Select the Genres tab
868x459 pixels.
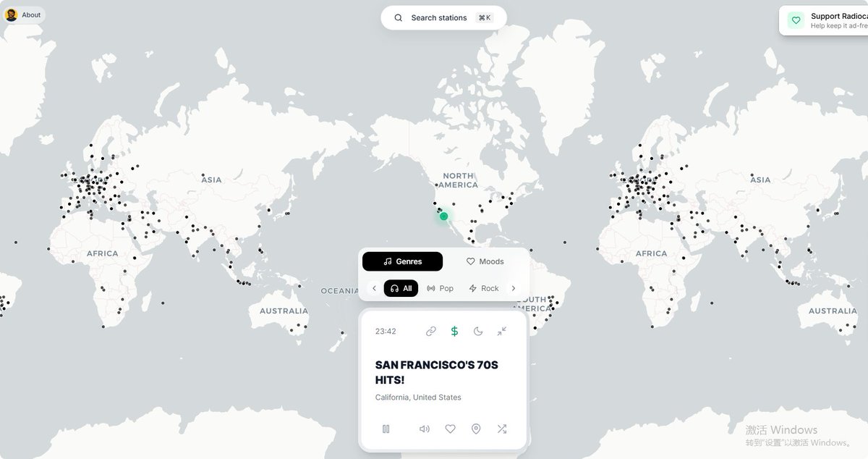tap(402, 261)
